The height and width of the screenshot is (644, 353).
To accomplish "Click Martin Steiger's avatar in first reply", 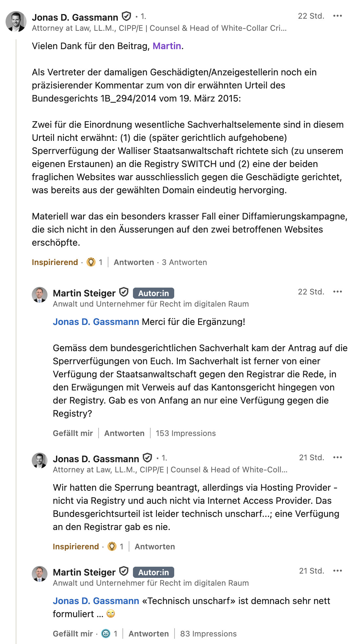I will click(x=40, y=295).
